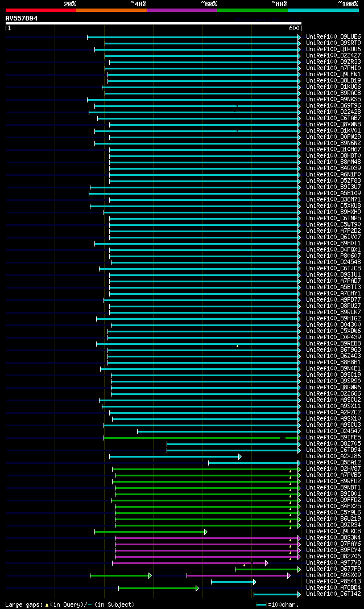Open the UniRef100_Q2HV87 hit link

[333, 469]
